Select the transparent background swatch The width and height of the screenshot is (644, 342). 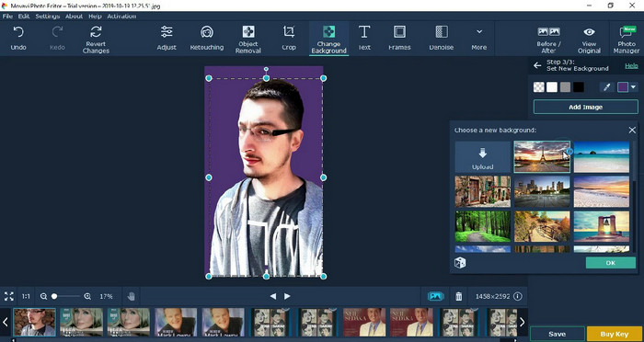coord(538,87)
